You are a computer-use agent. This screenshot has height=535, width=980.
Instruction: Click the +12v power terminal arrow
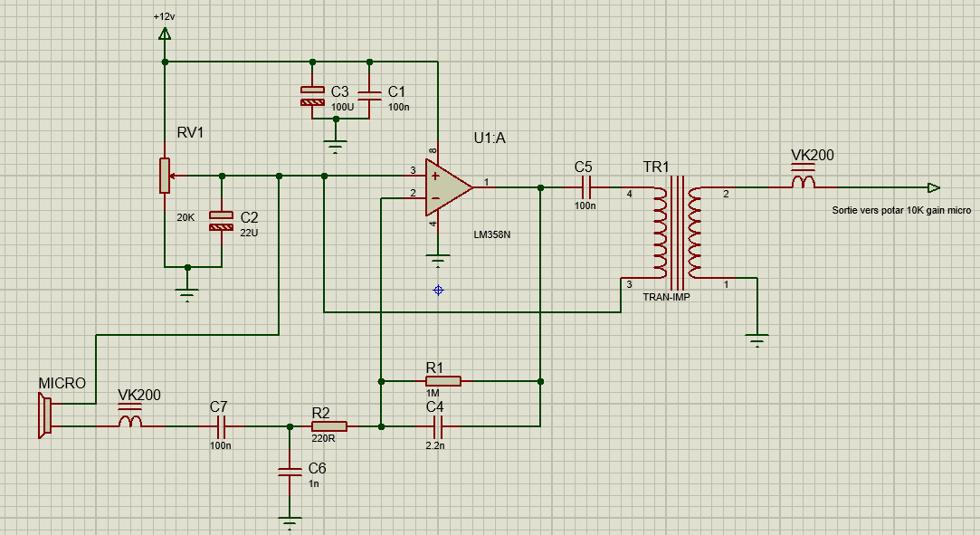coord(165,34)
